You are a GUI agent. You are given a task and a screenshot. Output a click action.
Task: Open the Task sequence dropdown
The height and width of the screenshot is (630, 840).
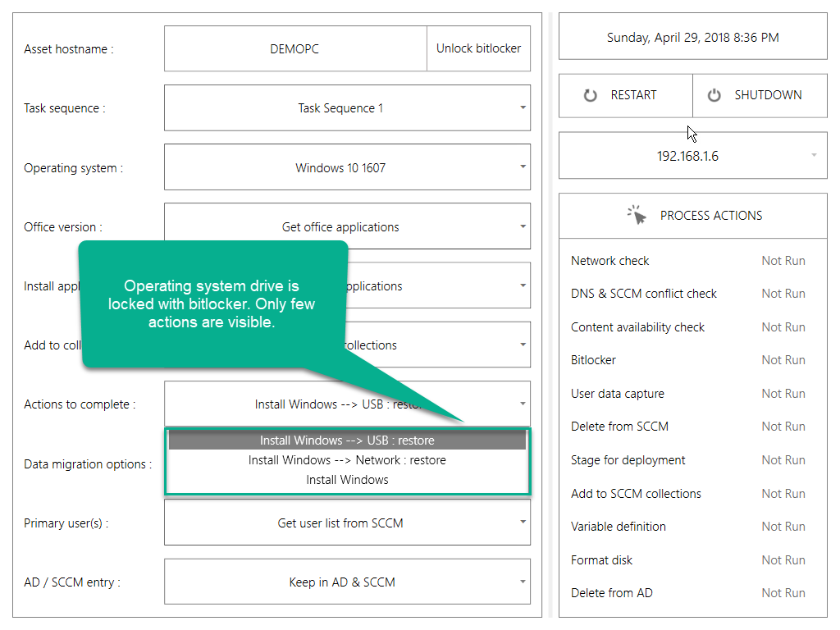point(523,107)
